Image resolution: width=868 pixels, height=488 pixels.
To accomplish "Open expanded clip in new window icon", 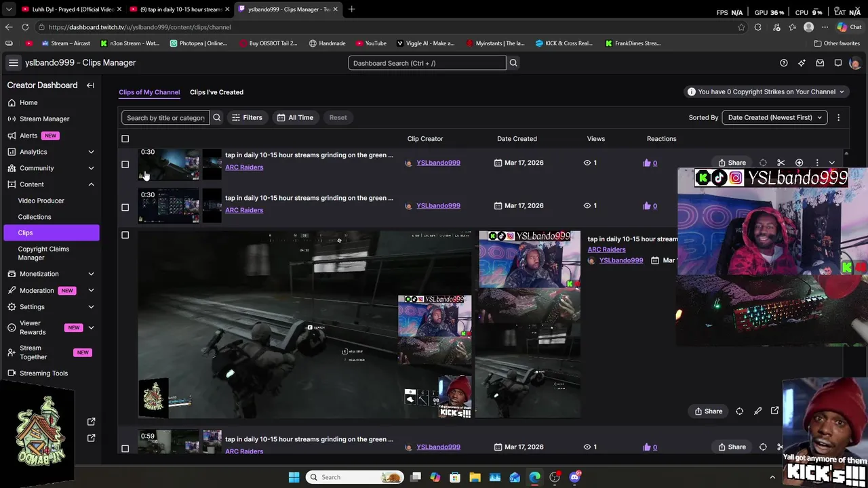I will tap(774, 411).
